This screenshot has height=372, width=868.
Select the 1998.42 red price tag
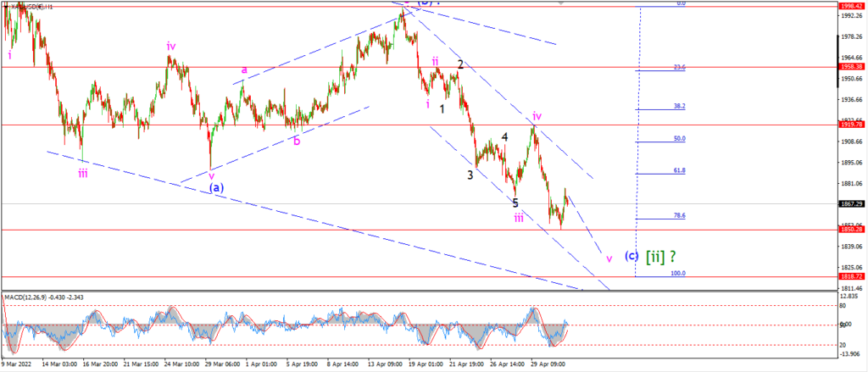click(853, 6)
